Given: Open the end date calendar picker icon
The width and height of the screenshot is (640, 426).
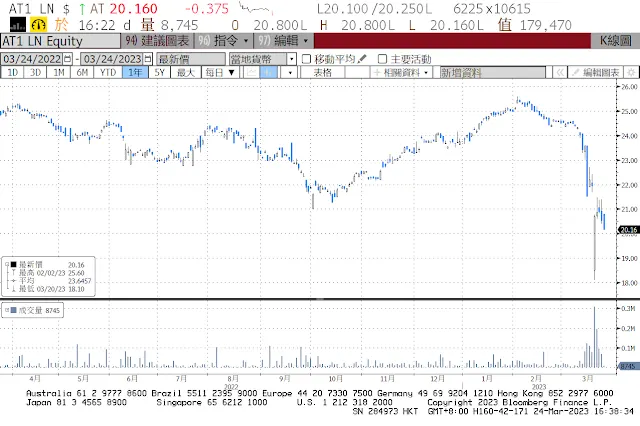Looking at the screenshot, I should tap(148, 59).
